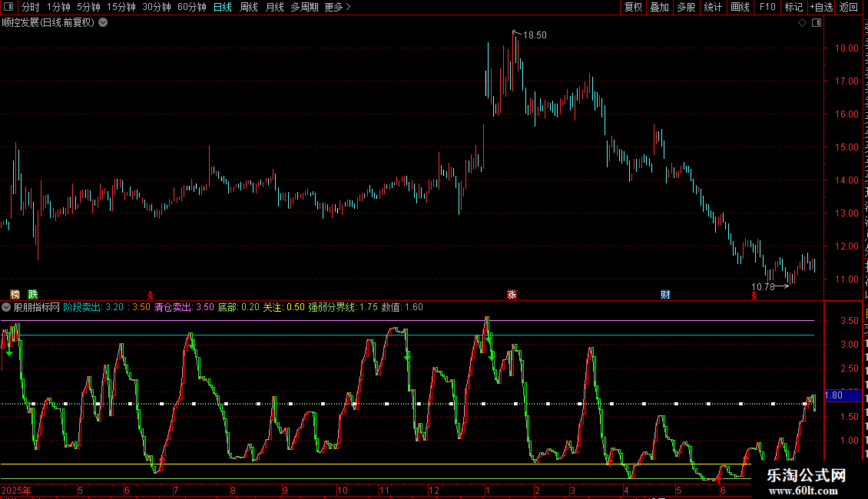This screenshot has width=868, height=499.
Task: Select the 日线 daily tab
Action: [223, 7]
